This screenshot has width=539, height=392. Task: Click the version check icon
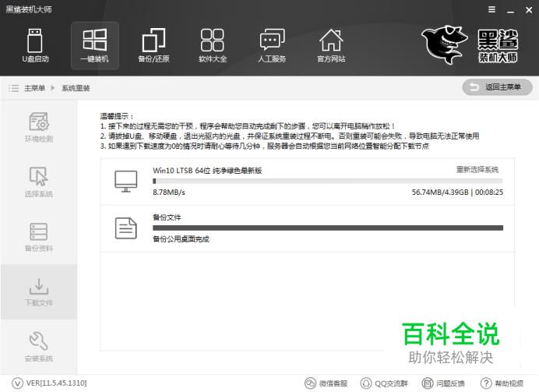click(x=17, y=383)
